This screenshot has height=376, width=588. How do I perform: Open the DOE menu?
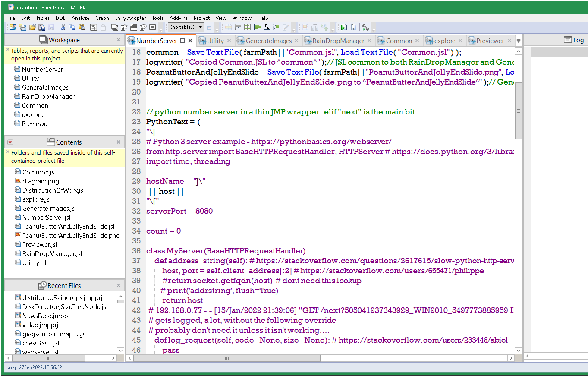[x=60, y=18]
